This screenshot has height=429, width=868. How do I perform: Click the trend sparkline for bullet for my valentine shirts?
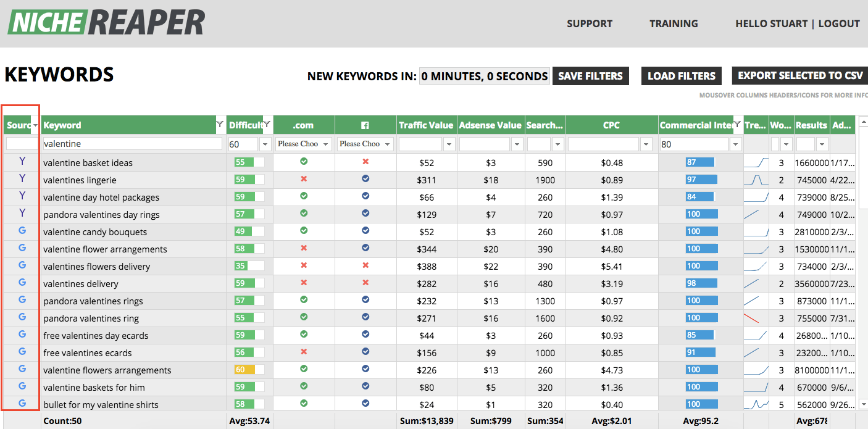coord(756,404)
